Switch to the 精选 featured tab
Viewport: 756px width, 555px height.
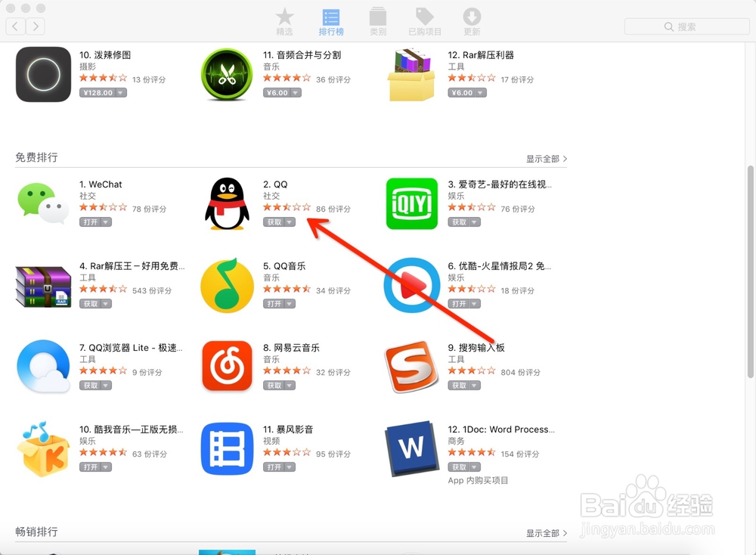[284, 22]
